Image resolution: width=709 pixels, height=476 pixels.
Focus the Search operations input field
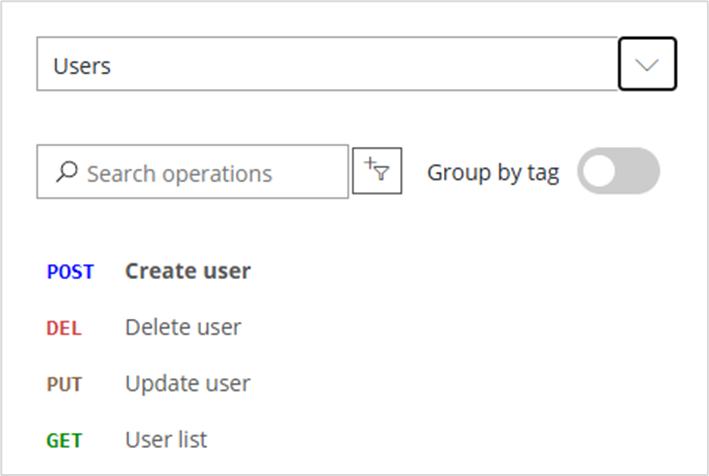(193, 172)
